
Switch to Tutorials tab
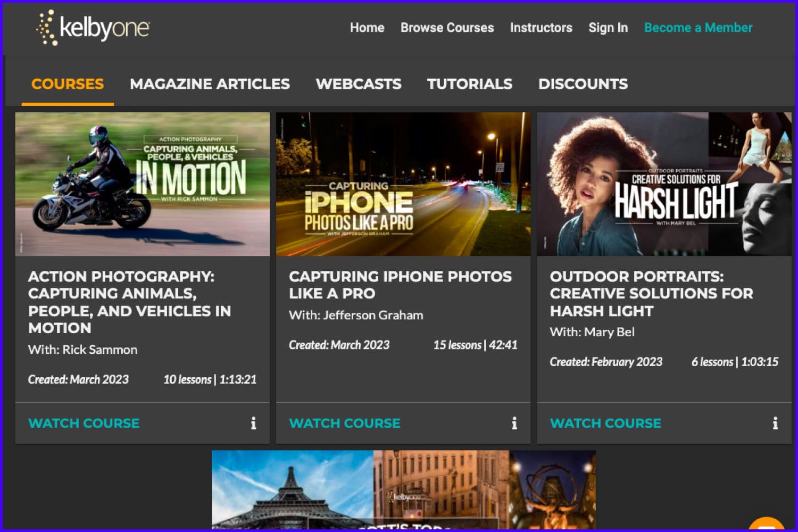[470, 84]
